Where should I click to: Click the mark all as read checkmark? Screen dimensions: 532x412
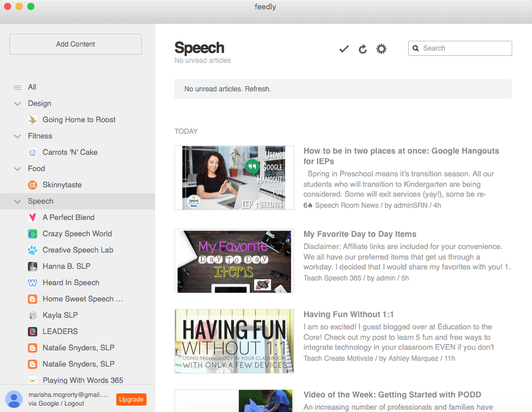coord(344,49)
